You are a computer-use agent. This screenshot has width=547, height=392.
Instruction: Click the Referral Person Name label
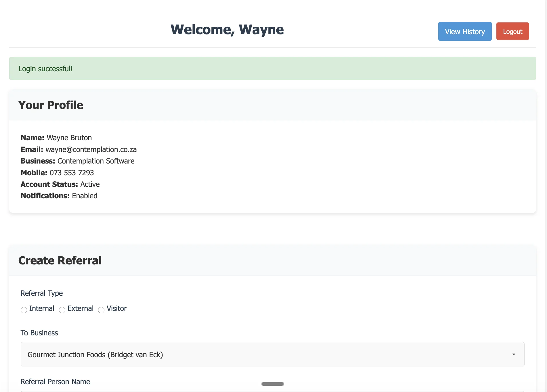[55, 382]
